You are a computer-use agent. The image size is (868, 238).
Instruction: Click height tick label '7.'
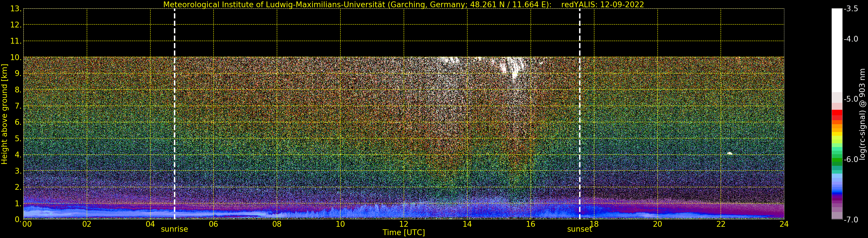(18, 106)
